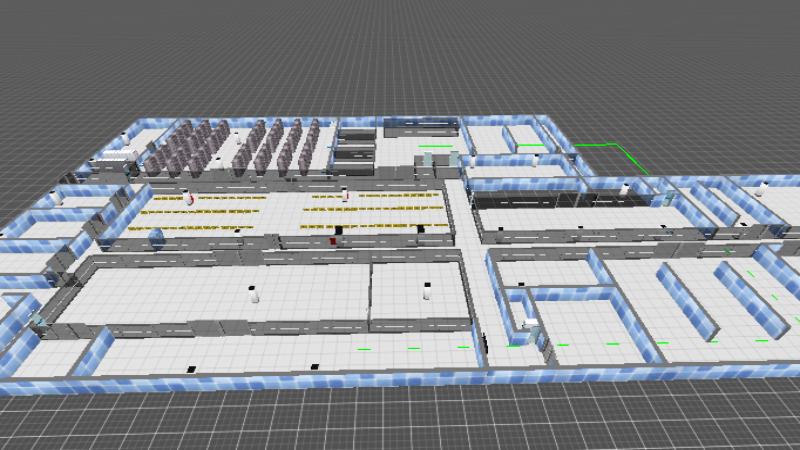Select the white robot in the large lower-left room
This screenshot has width=800, height=450.
[x=254, y=294]
